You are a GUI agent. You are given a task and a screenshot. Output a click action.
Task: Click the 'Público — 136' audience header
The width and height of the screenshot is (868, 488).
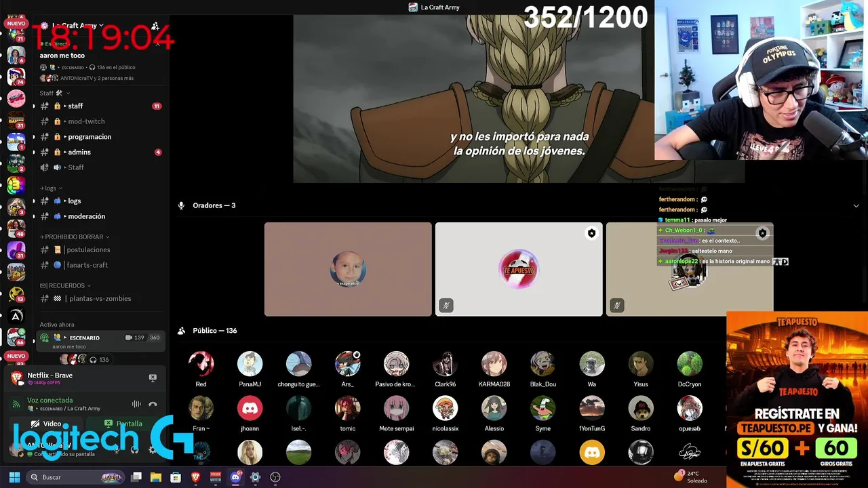click(x=214, y=331)
